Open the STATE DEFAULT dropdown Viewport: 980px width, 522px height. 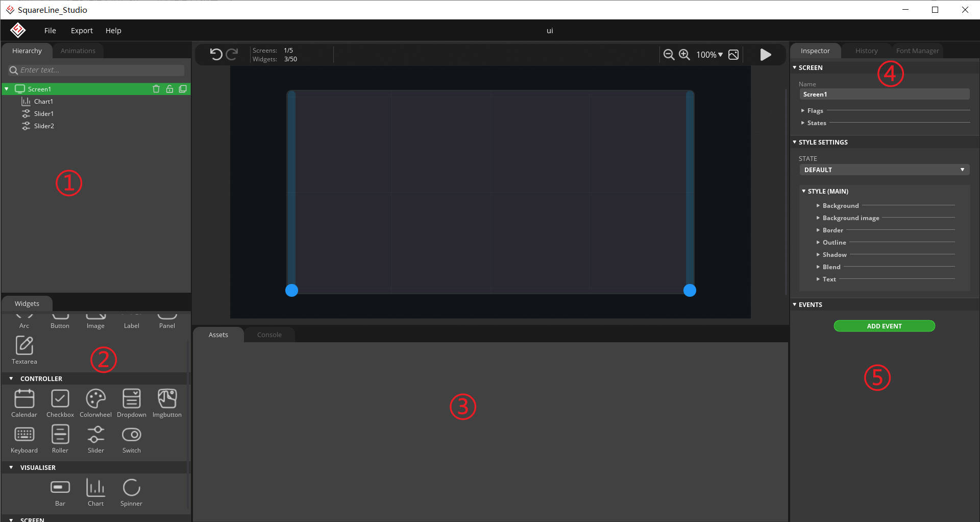tap(885, 170)
